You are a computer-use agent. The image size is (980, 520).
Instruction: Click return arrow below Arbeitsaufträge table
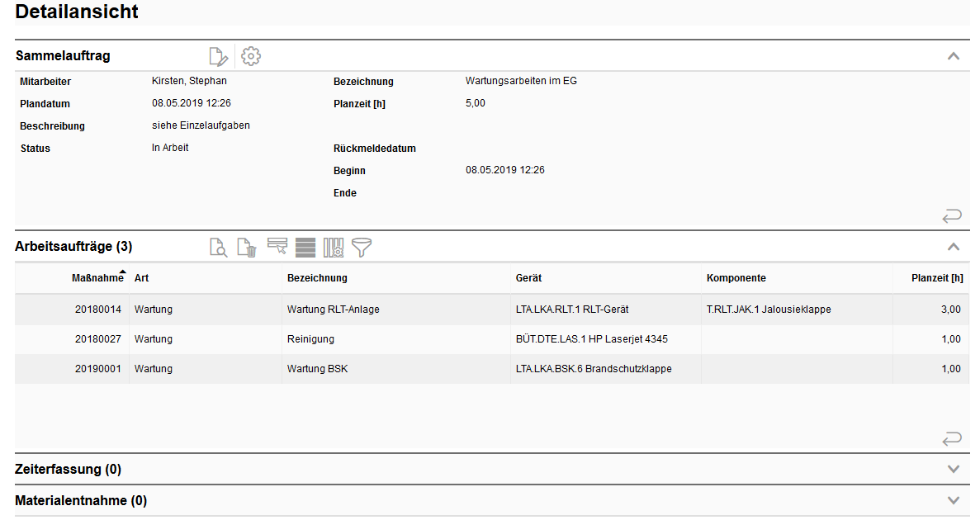pos(952,438)
